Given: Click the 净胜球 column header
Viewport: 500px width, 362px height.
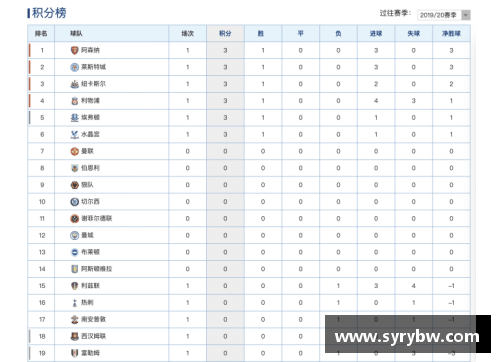Looking at the screenshot, I should 451,33.
